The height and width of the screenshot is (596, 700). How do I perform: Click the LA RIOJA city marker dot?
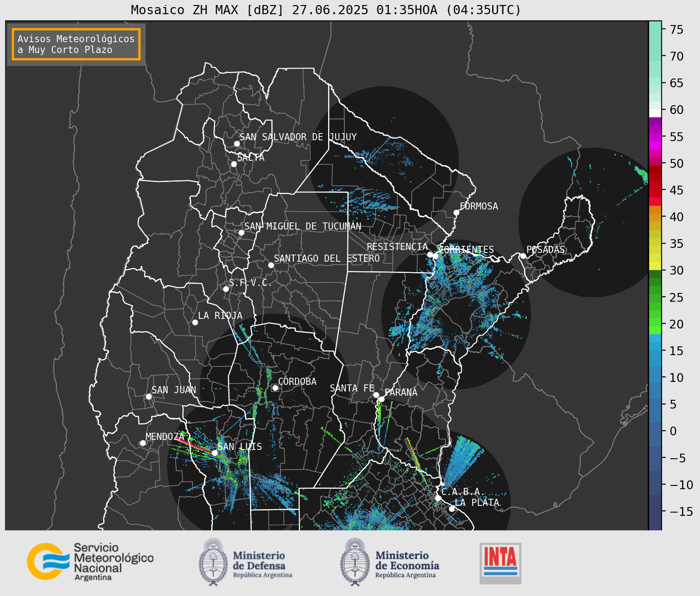click(x=195, y=322)
